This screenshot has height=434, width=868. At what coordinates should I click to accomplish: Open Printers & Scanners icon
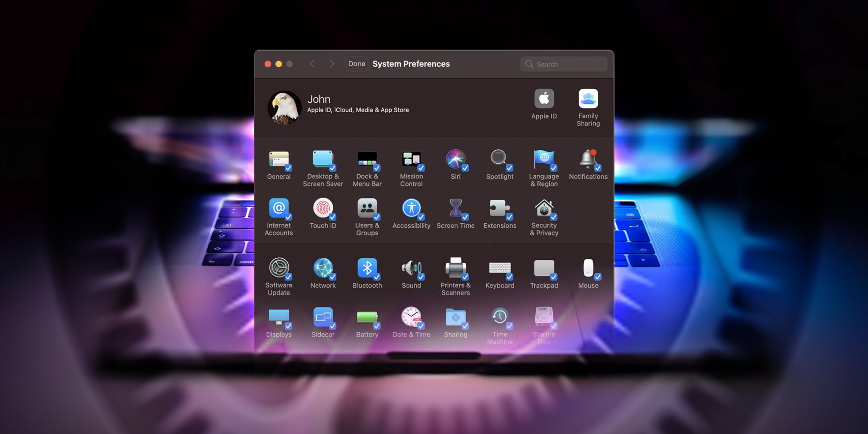point(456,268)
